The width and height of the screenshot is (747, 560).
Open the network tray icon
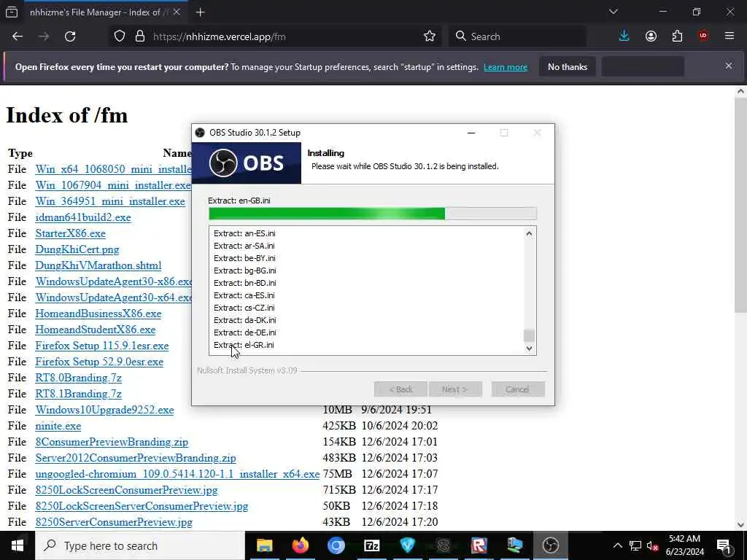coord(635,545)
